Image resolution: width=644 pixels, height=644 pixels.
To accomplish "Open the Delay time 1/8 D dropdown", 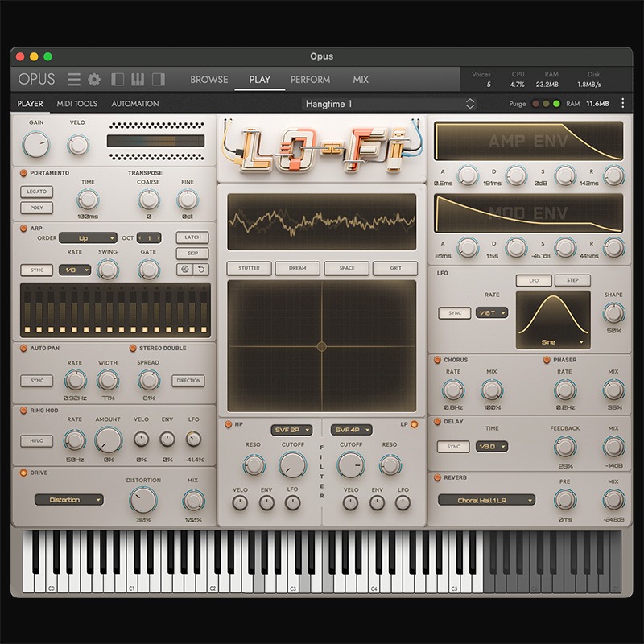I will [x=492, y=447].
